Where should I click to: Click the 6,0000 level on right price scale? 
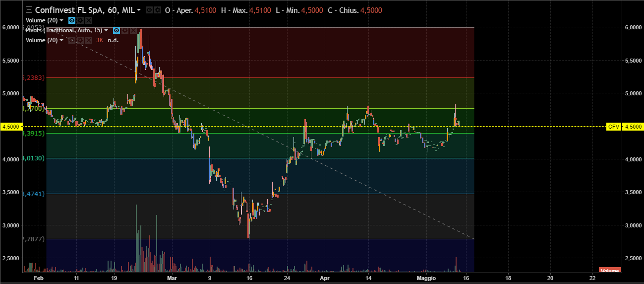click(631, 27)
